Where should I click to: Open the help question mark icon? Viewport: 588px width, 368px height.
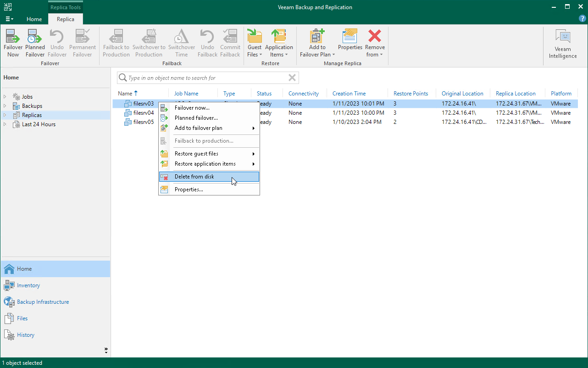coord(582,19)
